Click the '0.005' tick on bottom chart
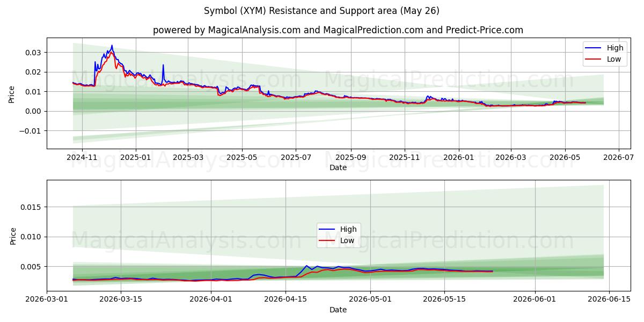644x322 pixels. pyautogui.click(x=32, y=267)
